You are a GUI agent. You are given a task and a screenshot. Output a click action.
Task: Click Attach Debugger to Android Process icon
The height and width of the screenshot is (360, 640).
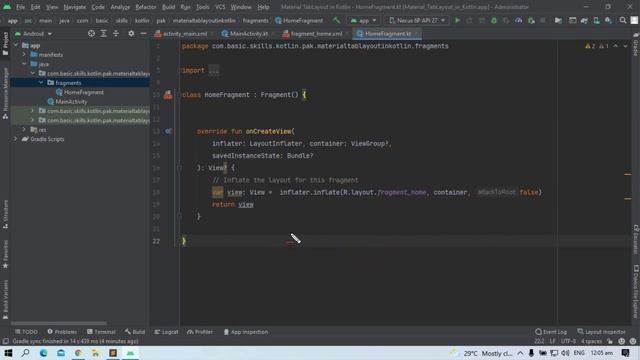pyautogui.click(x=531, y=20)
